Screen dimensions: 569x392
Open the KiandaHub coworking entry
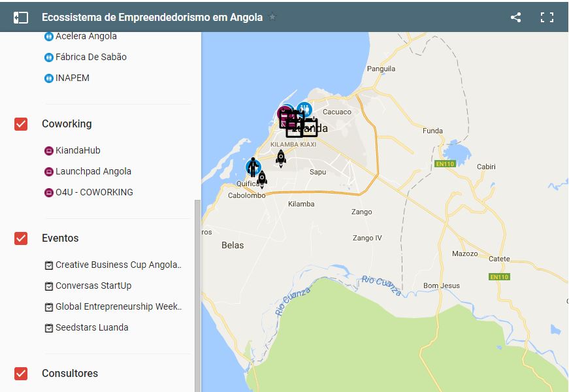[78, 151]
